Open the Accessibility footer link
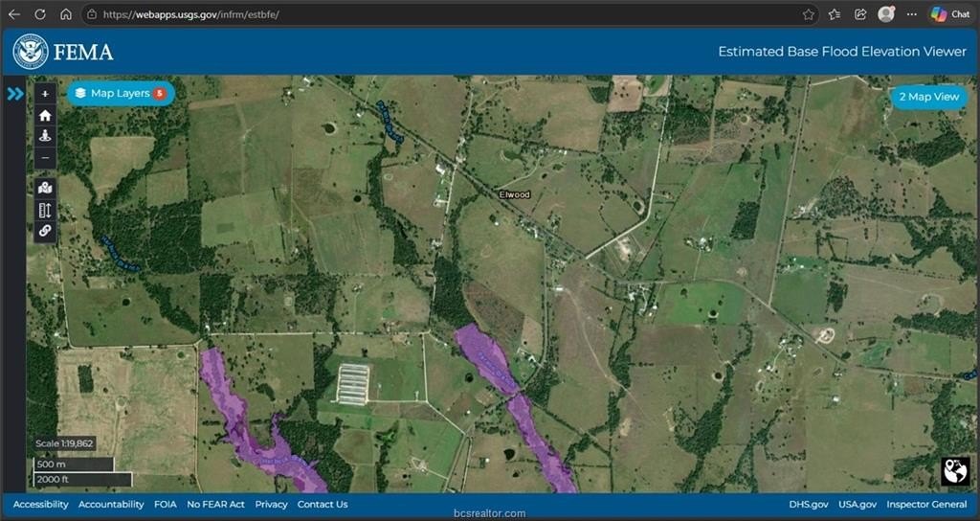Screen dimensions: 980x521 (x=40, y=504)
